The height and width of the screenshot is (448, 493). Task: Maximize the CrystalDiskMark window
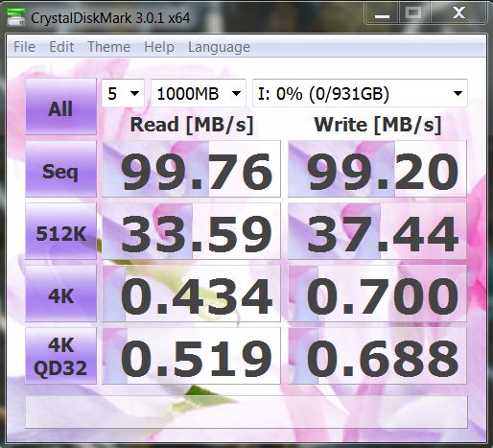[413, 13]
